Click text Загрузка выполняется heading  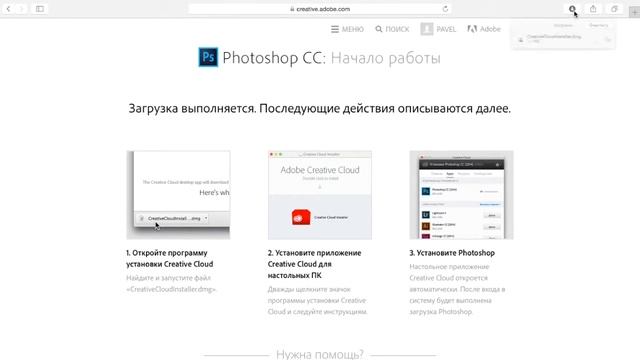[320, 109]
